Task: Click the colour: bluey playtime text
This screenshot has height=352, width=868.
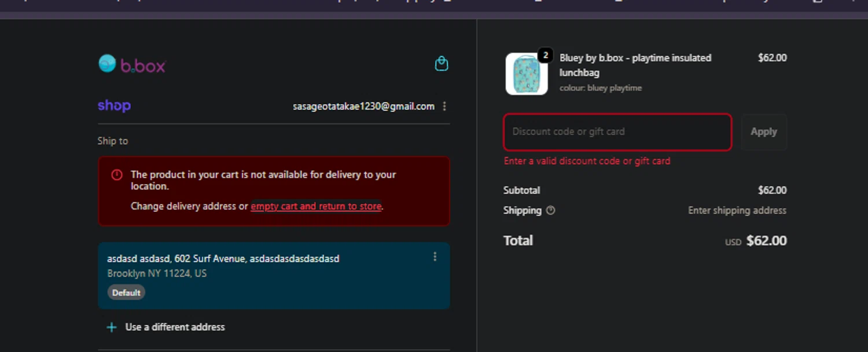Action: pos(601,88)
